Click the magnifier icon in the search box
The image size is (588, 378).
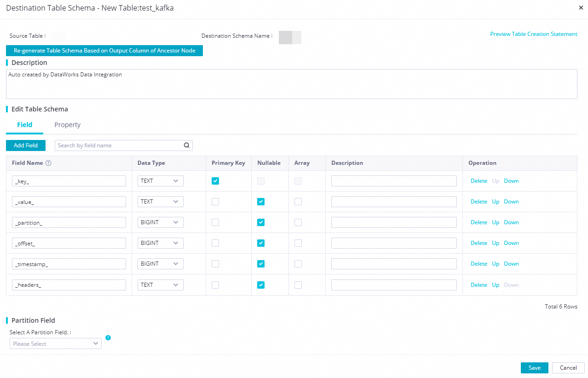(x=186, y=145)
